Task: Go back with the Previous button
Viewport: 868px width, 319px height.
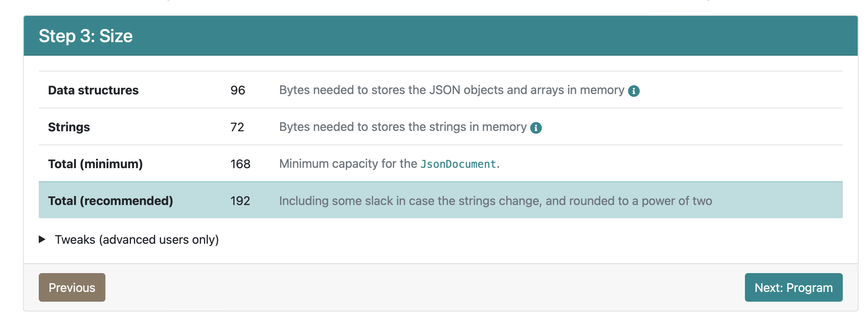Action: click(72, 287)
